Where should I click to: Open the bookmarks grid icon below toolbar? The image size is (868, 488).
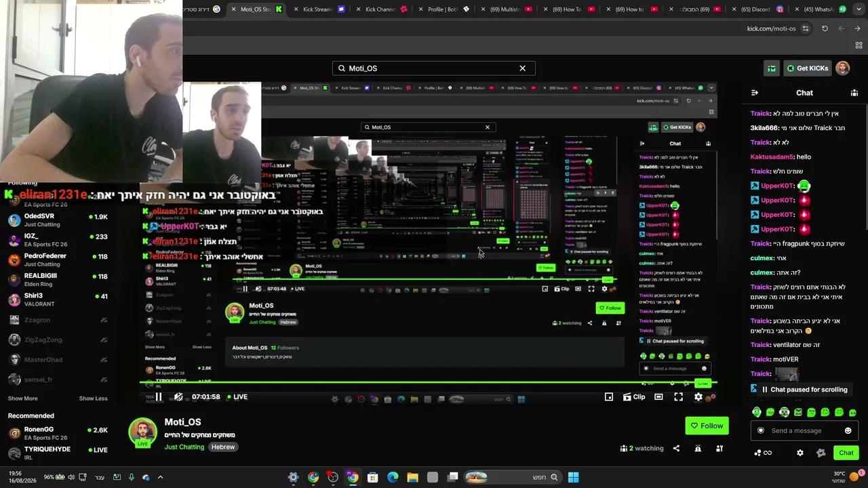[859, 45]
